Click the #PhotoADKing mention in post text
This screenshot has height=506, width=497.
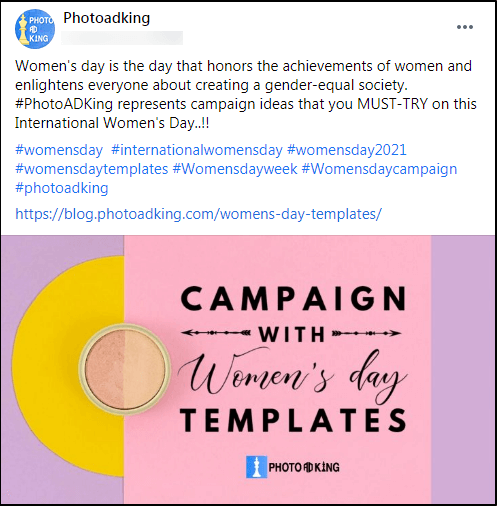64,104
